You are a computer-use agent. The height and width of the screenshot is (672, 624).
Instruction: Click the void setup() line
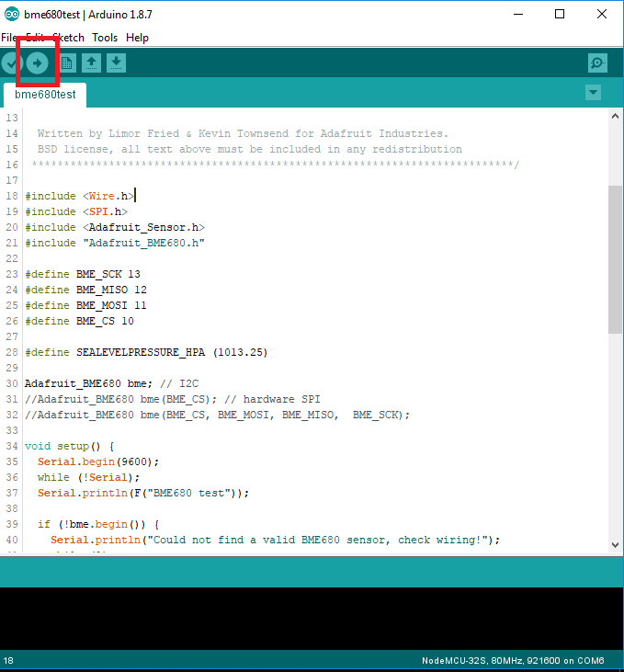point(70,446)
